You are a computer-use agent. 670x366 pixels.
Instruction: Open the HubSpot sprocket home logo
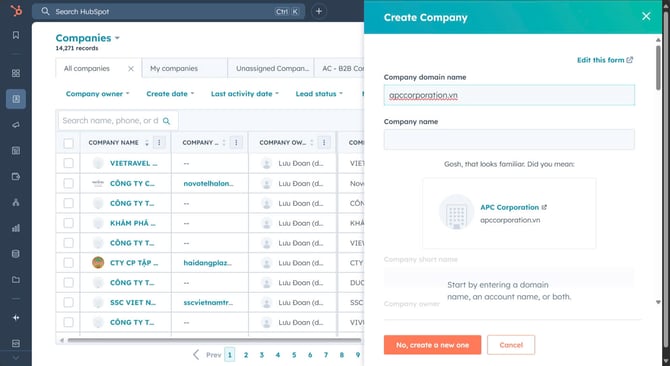[16, 11]
